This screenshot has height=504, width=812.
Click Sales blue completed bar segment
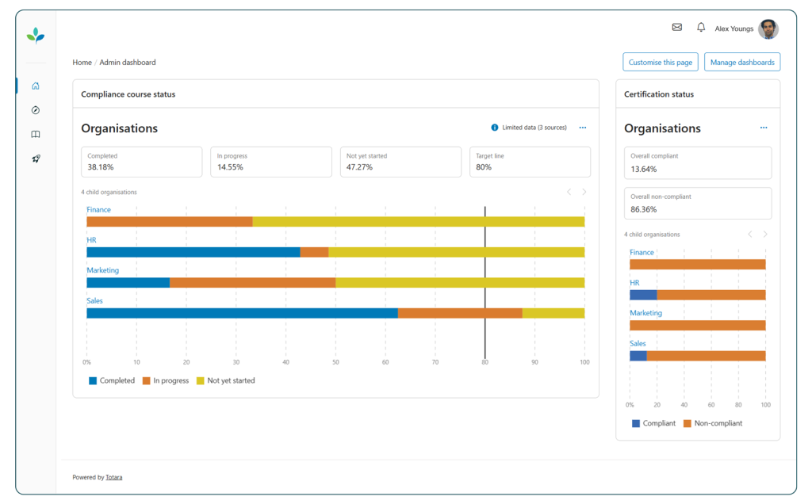(x=242, y=313)
